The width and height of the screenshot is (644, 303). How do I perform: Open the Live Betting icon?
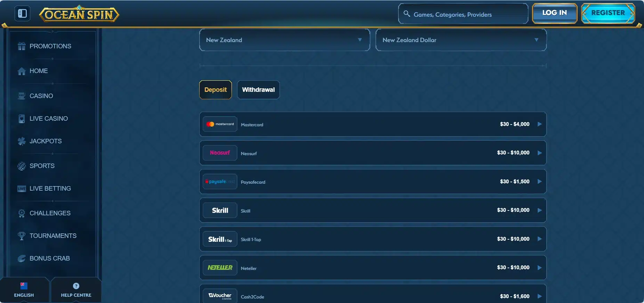click(22, 189)
